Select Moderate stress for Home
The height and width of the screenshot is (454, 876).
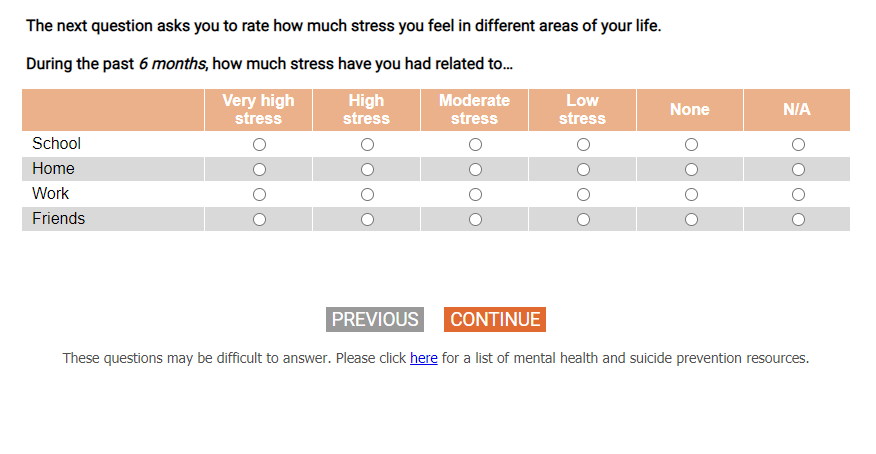[475, 170]
